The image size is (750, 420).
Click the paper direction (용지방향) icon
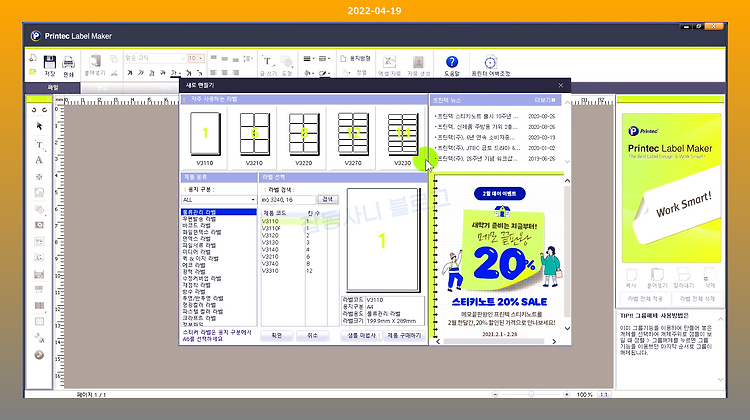point(356,58)
